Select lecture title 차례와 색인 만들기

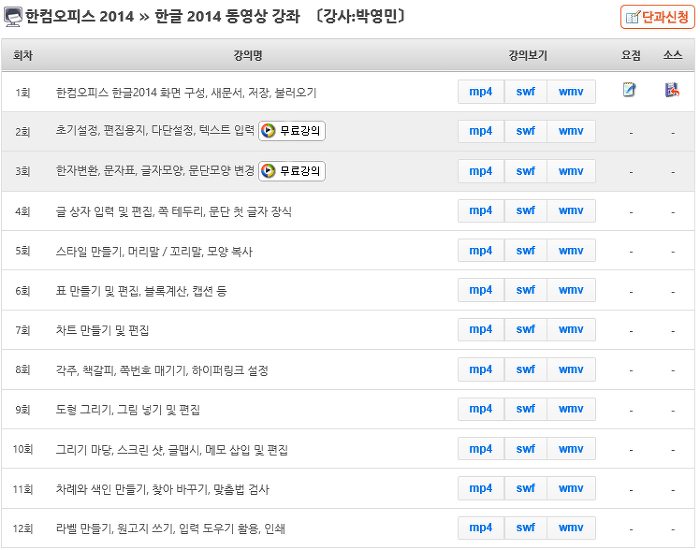(x=162, y=489)
